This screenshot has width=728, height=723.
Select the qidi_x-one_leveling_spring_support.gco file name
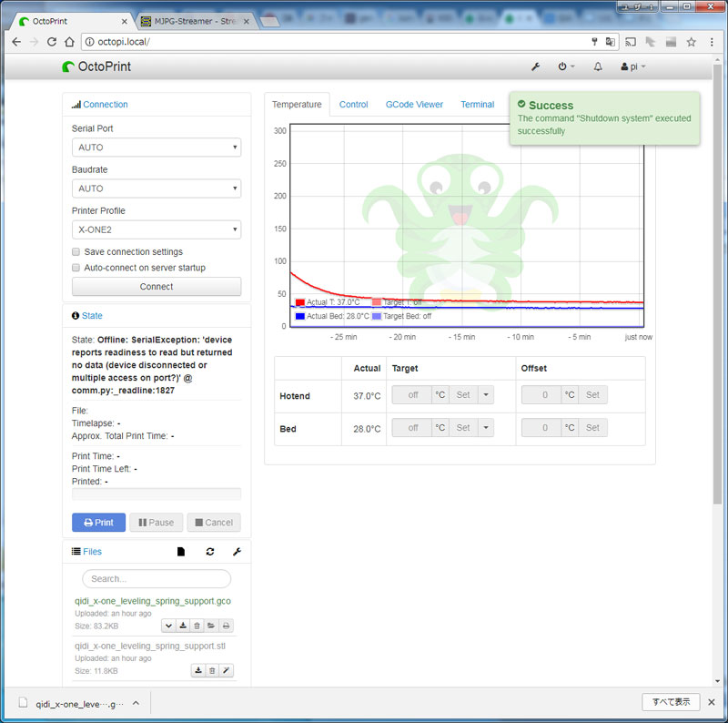pyautogui.click(x=153, y=601)
